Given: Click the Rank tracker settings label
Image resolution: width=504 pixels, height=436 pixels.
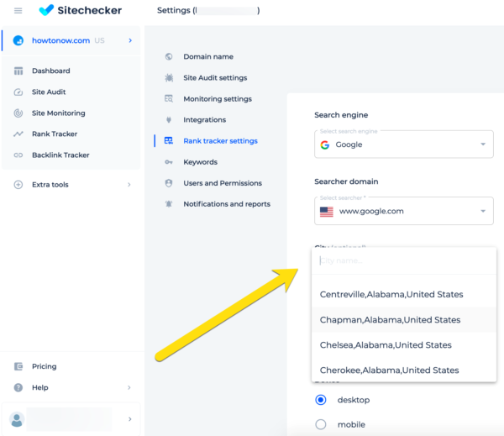Looking at the screenshot, I should (x=220, y=141).
